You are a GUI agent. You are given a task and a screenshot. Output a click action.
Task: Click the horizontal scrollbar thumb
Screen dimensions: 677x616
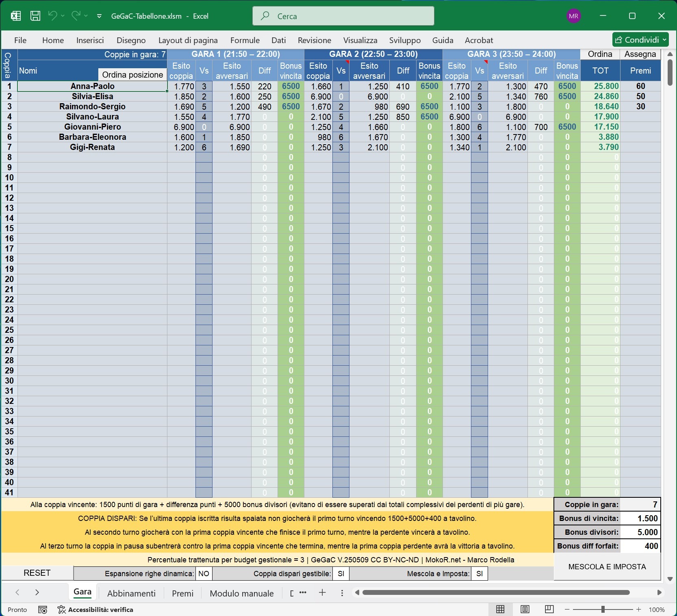click(496, 593)
